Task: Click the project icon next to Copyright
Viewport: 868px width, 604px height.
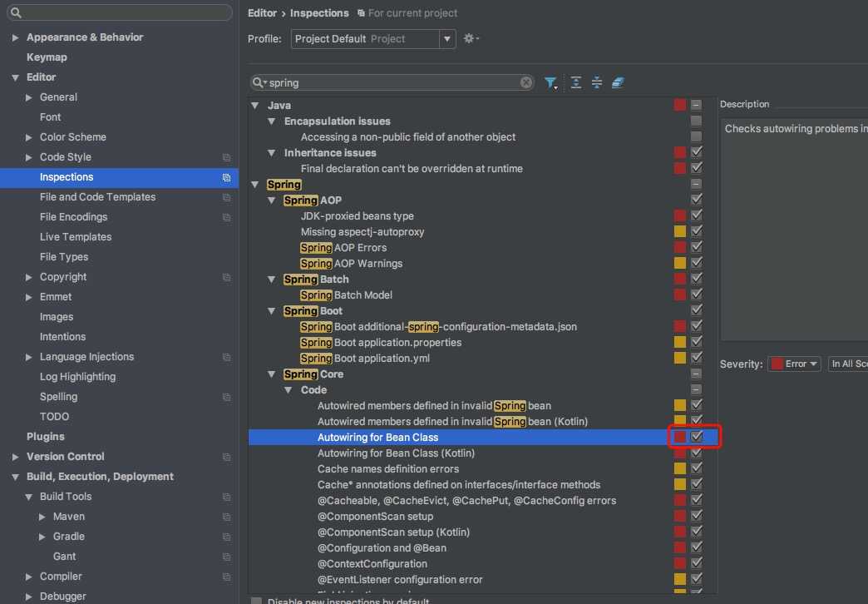Action: pos(226,277)
